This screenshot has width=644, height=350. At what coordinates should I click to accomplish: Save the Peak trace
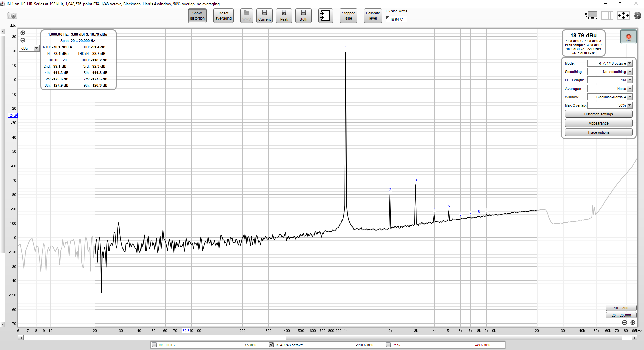[284, 16]
